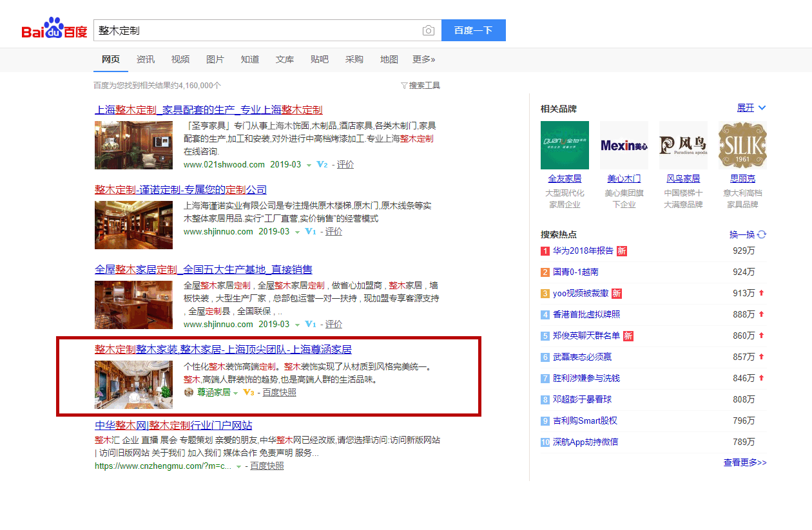The width and height of the screenshot is (812, 530).
Task: Open the Mexin 美心 brand logo
Action: point(624,145)
